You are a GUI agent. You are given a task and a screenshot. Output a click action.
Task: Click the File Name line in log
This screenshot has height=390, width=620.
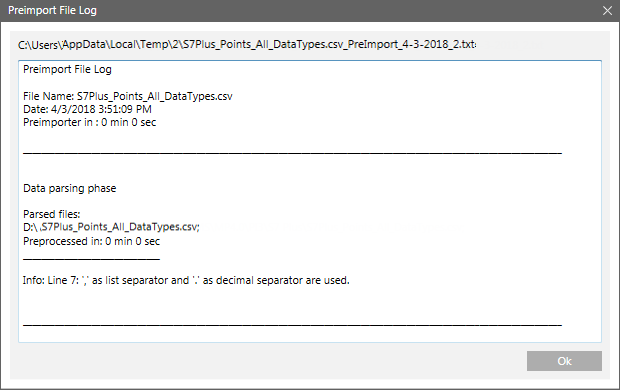click(x=128, y=96)
